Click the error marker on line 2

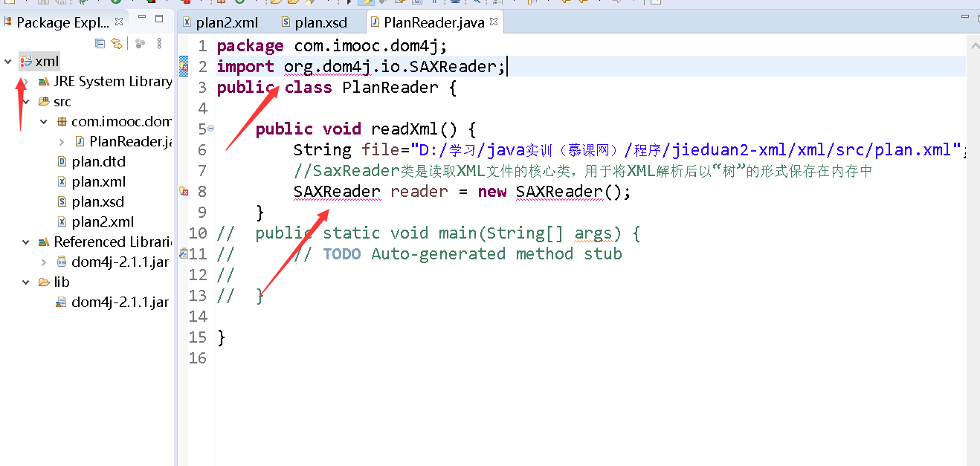(x=183, y=68)
